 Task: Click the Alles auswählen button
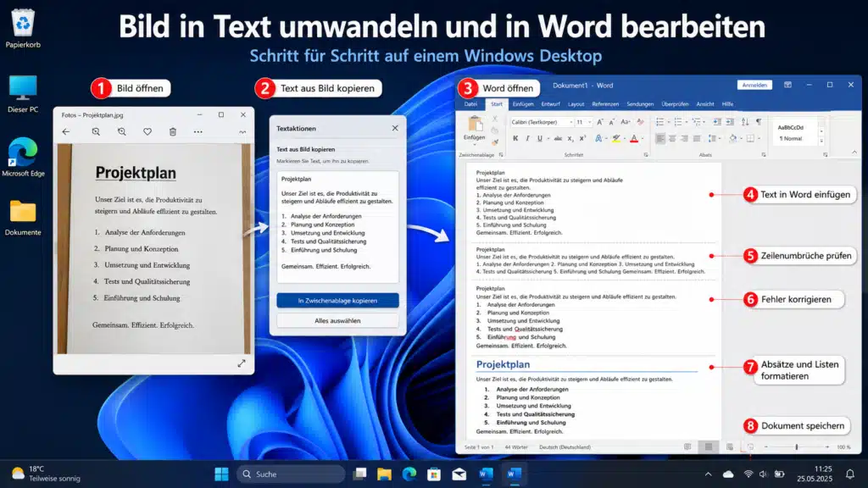pos(337,321)
